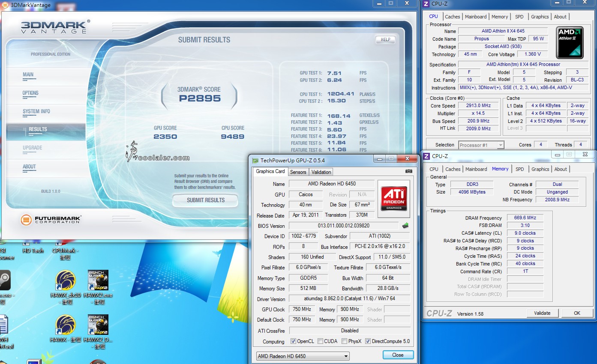Click the CAS# Latency 9.0 clocks value
Image resolution: width=597 pixels, height=364 pixels.
coord(525,233)
